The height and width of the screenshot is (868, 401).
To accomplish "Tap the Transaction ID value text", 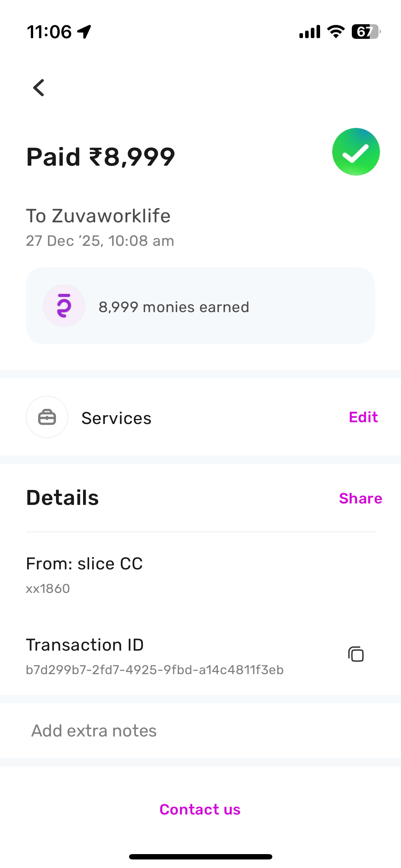I will [155, 670].
